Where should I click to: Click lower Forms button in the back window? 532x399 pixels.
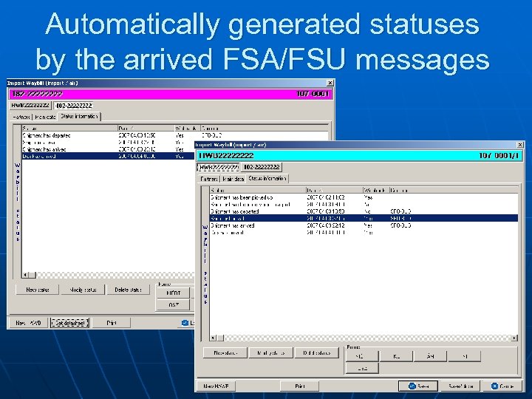pos(174,304)
